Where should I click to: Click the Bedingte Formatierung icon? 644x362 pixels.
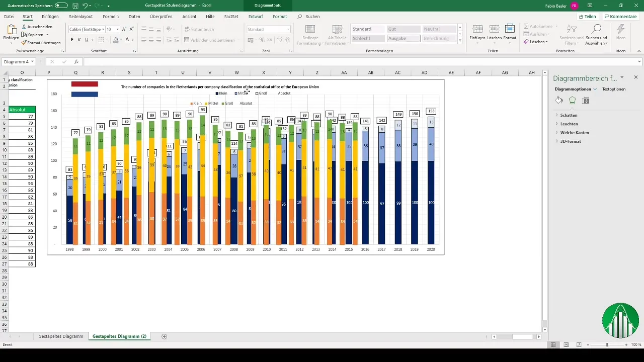tap(310, 29)
